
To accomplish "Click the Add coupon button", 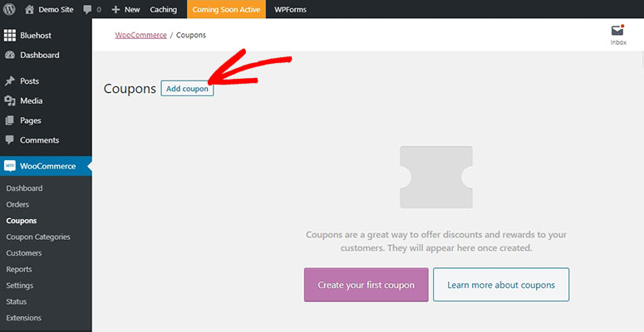I will tap(187, 89).
